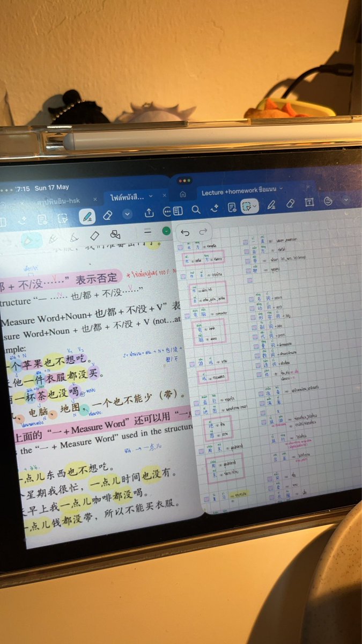Open search magnifier in the right window toolbar

tap(196, 210)
